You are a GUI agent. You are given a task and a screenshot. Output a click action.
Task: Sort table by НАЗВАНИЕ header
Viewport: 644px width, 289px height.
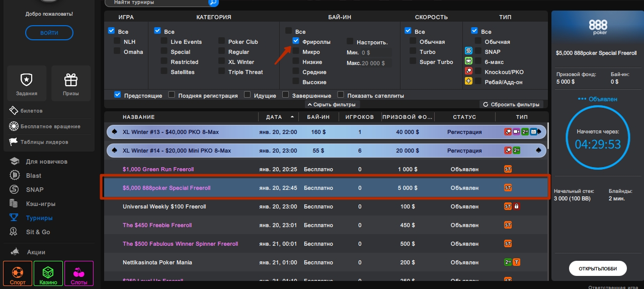[x=139, y=117]
